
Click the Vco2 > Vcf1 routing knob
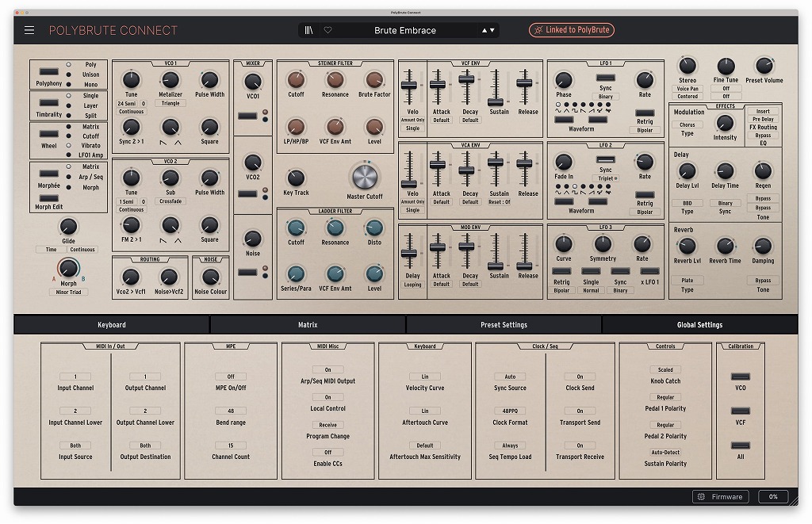pos(131,277)
